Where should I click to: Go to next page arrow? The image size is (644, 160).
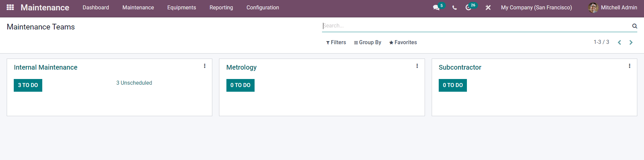click(x=631, y=43)
